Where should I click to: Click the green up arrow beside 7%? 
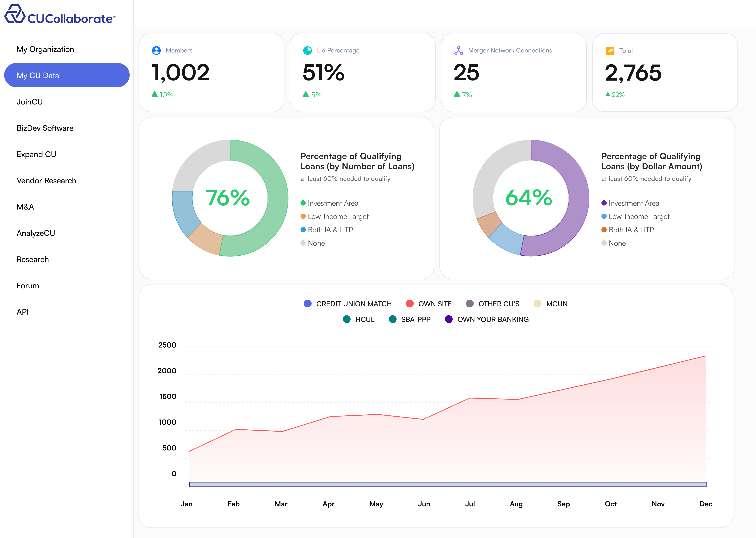(x=457, y=94)
